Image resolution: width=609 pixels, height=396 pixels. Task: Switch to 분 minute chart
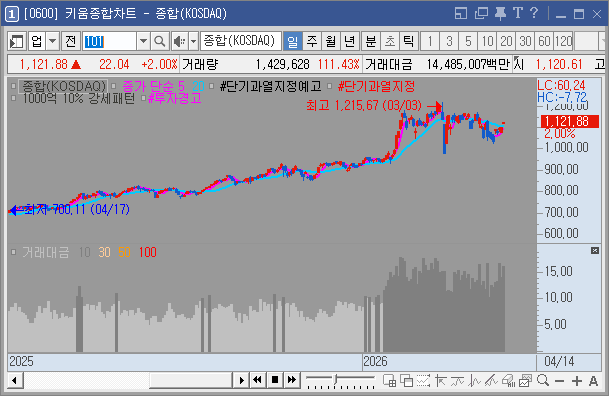[371, 41]
